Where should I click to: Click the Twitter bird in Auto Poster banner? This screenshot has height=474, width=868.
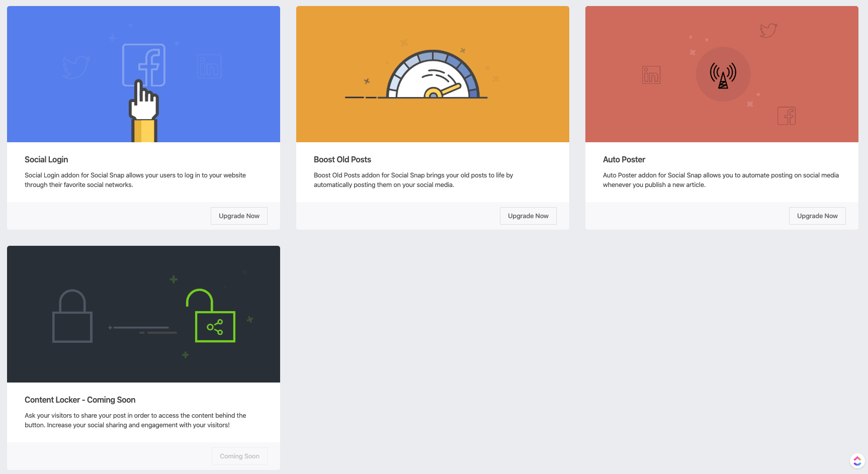[768, 30]
